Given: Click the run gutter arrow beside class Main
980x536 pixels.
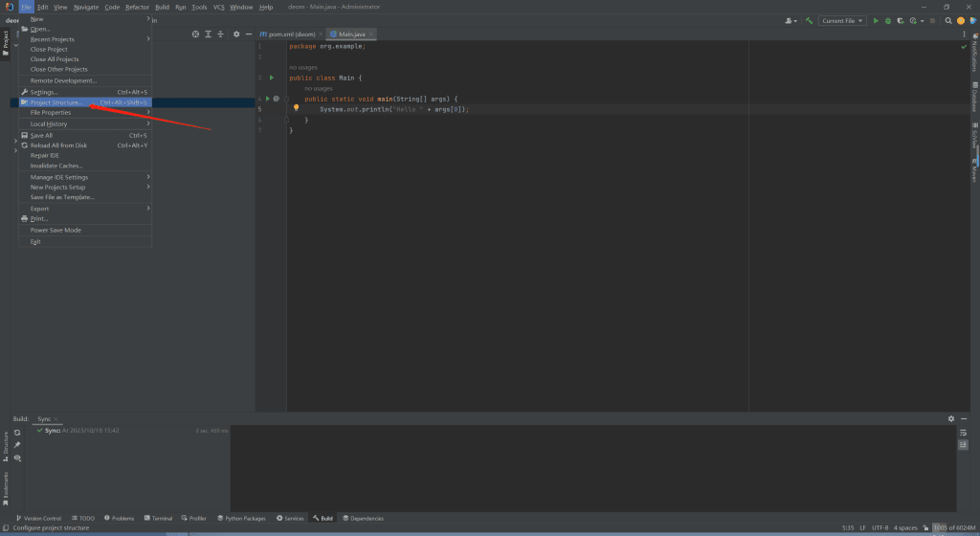Looking at the screenshot, I should pyautogui.click(x=271, y=78).
